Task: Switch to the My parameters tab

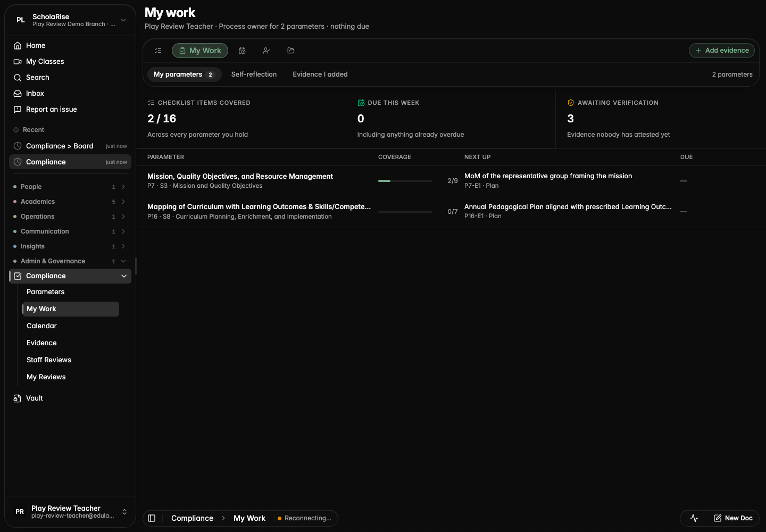Action: click(184, 74)
